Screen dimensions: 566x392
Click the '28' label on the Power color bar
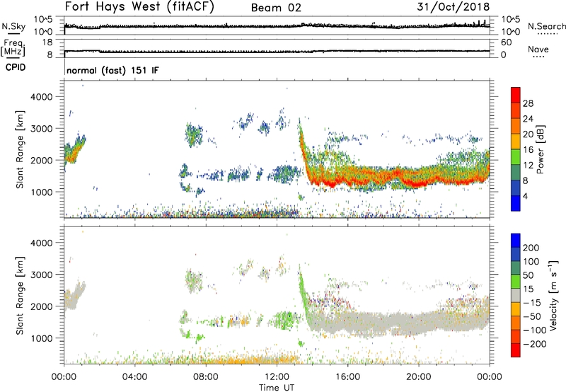point(528,103)
